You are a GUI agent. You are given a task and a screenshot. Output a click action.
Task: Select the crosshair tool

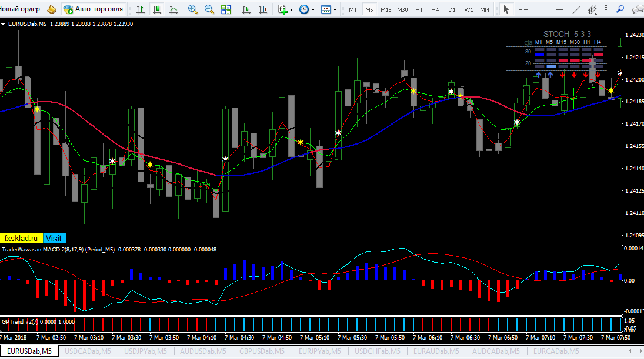click(523, 9)
